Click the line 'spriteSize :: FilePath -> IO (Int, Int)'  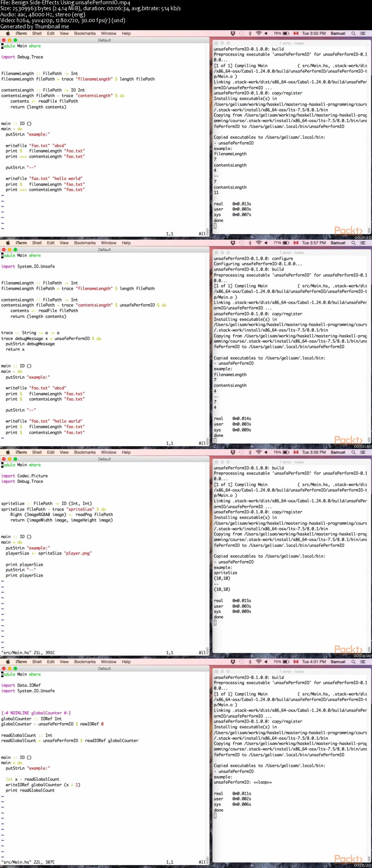(x=46, y=504)
